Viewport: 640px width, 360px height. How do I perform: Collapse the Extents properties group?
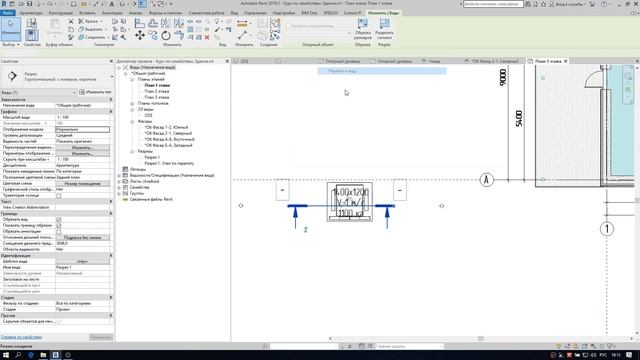coord(111,213)
